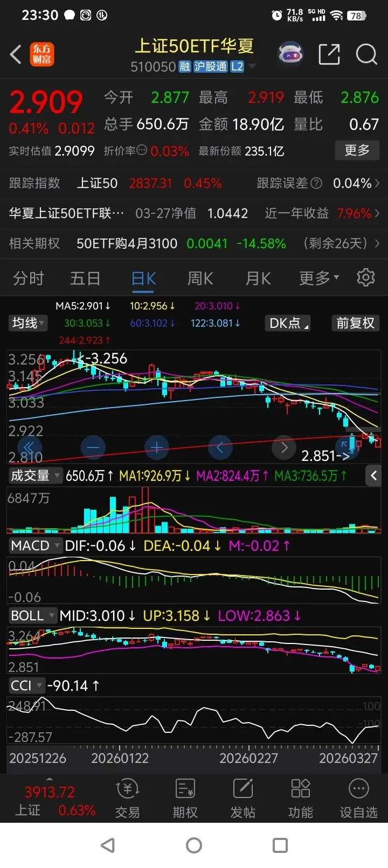388x868 pixels.
Task: Open the 均线 indicator dropdown
Action: tap(27, 323)
